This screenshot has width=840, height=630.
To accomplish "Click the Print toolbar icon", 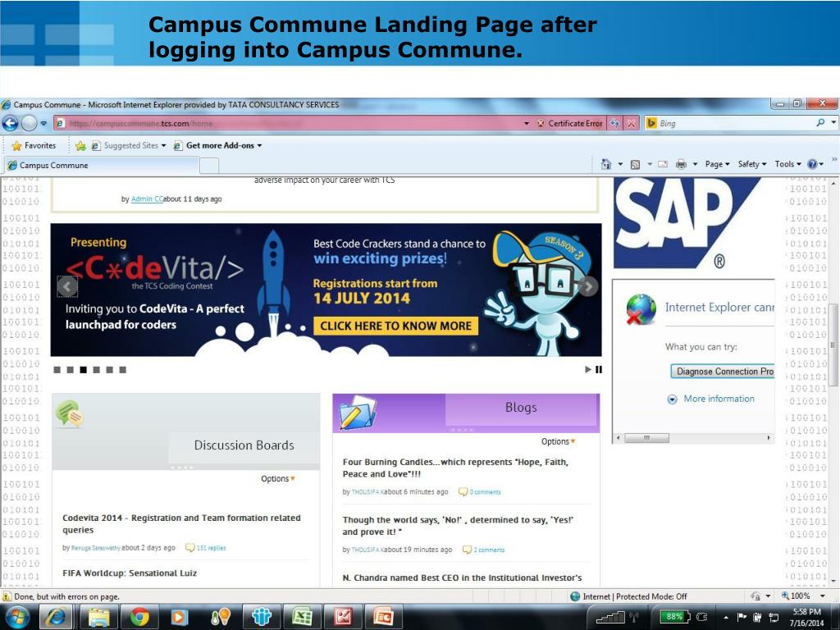I will pos(681,164).
